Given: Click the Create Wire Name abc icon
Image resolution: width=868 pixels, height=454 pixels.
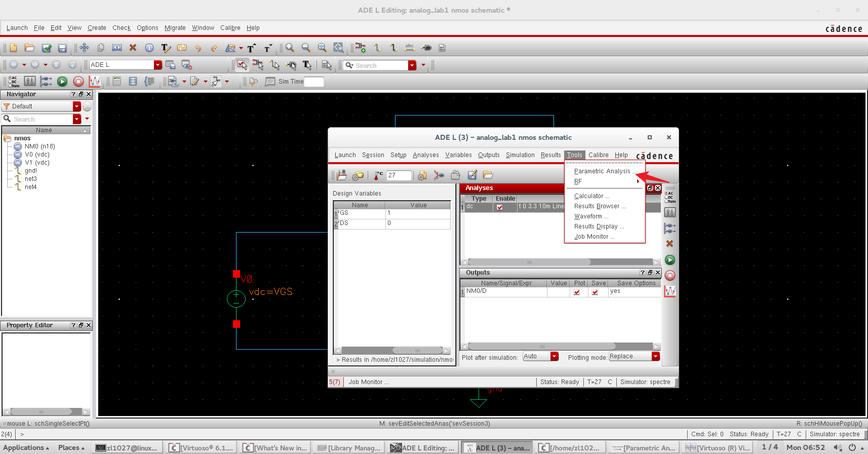Looking at the screenshot, I should pyautogui.click(x=410, y=48).
